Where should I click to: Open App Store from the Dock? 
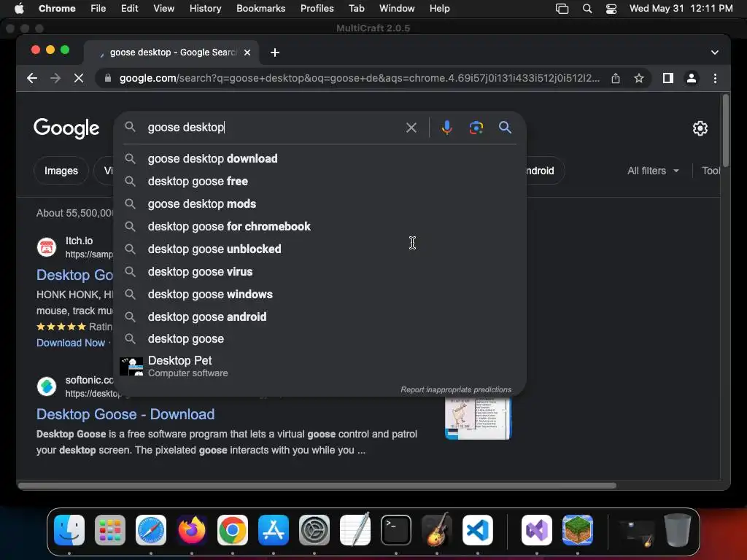(x=274, y=530)
